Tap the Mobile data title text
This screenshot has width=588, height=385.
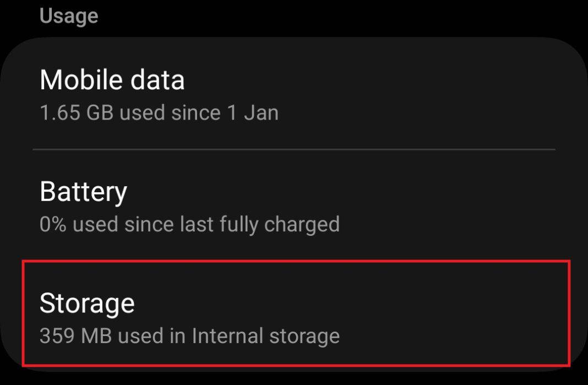113,79
